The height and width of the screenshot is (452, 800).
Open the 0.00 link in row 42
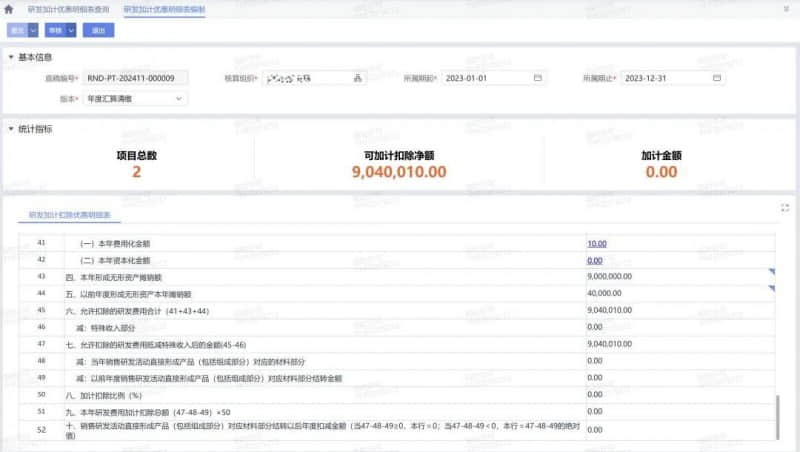[x=595, y=261]
